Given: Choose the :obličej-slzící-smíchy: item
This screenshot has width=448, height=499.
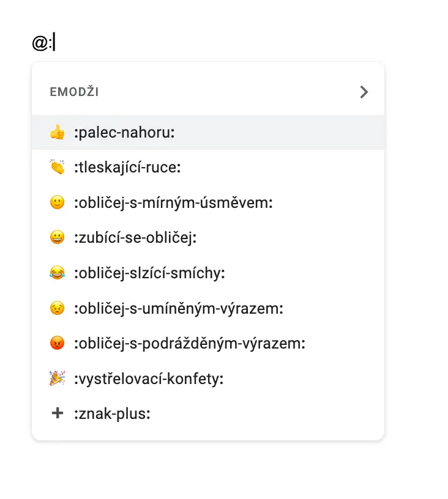Looking at the screenshot, I should click(149, 273).
